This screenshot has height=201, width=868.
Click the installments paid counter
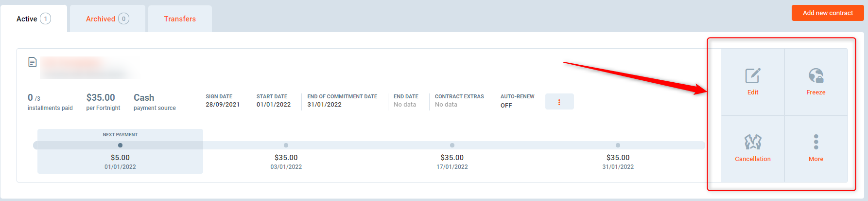[34, 98]
